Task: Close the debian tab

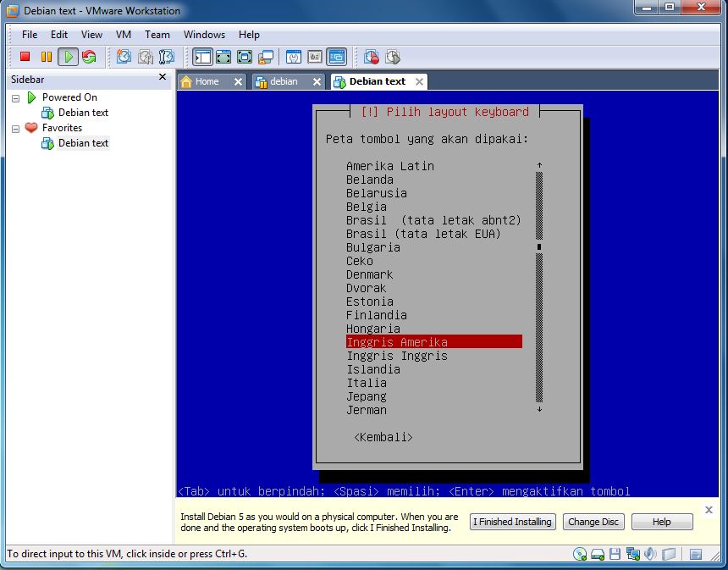Action: (317, 82)
